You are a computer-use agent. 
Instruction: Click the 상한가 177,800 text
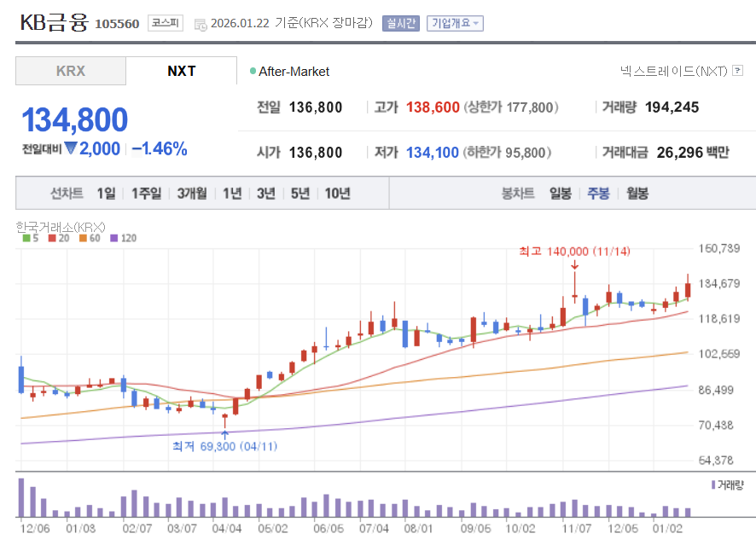pos(511,107)
